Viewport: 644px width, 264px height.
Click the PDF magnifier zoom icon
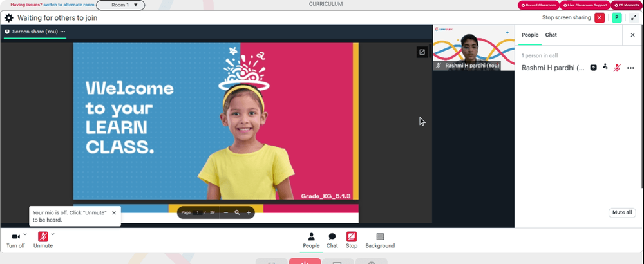point(237,212)
